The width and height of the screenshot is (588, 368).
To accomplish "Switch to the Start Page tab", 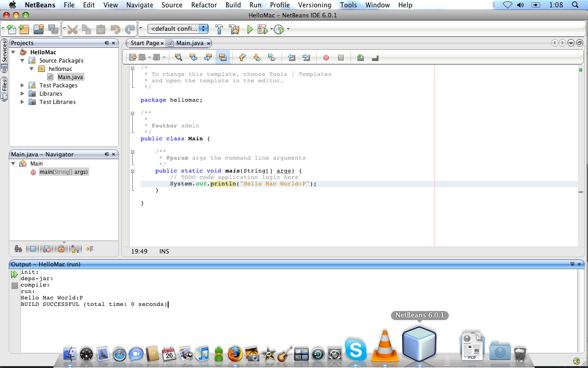I will coord(144,43).
